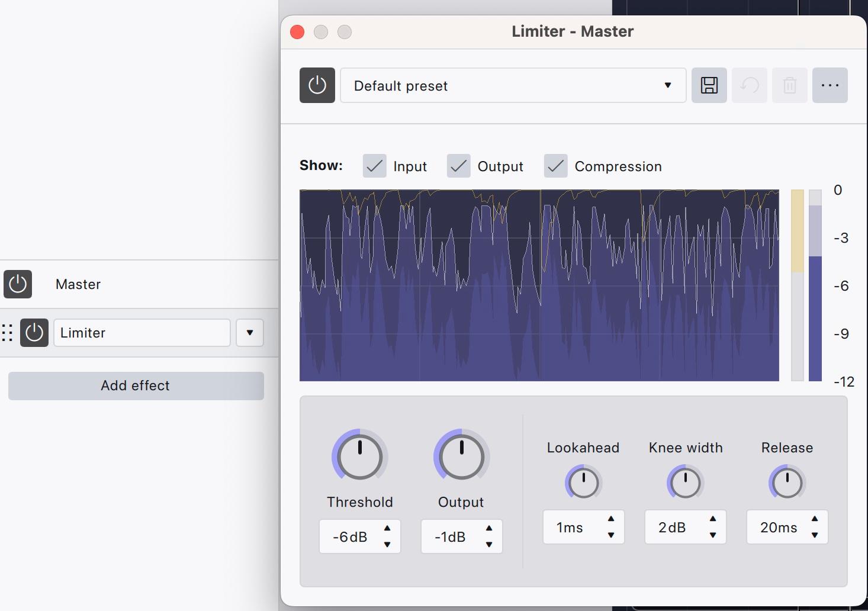
Task: Toggle the Limiter effect power in Master
Action: (34, 333)
